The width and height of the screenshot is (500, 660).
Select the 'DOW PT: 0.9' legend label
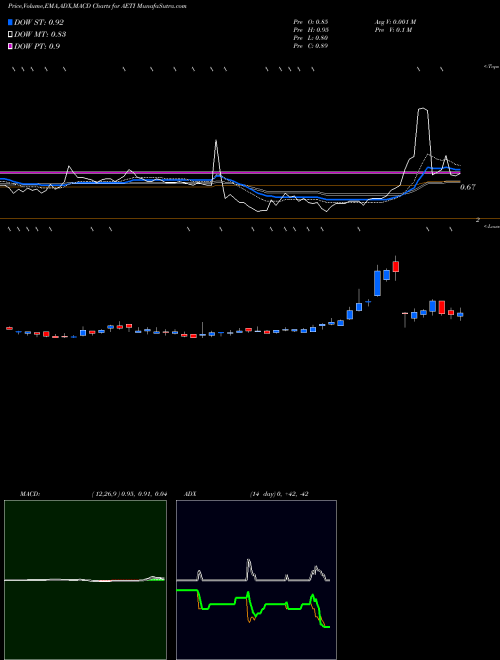click(x=37, y=46)
